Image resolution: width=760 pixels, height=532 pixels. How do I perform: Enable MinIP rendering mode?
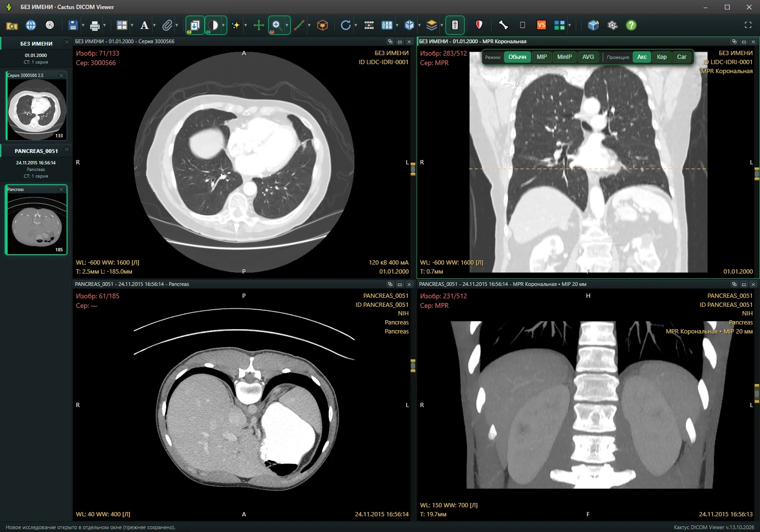[564, 57]
